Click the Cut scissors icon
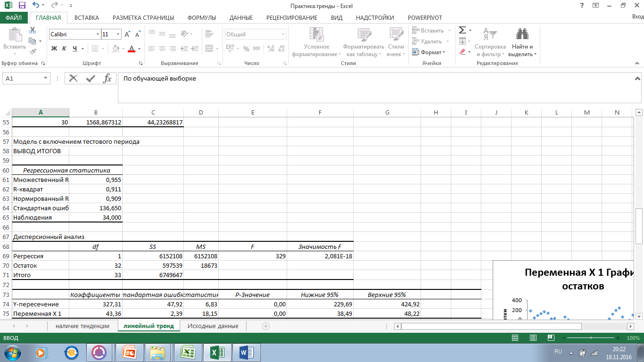Viewport: 644px width, 362px height. (x=33, y=30)
